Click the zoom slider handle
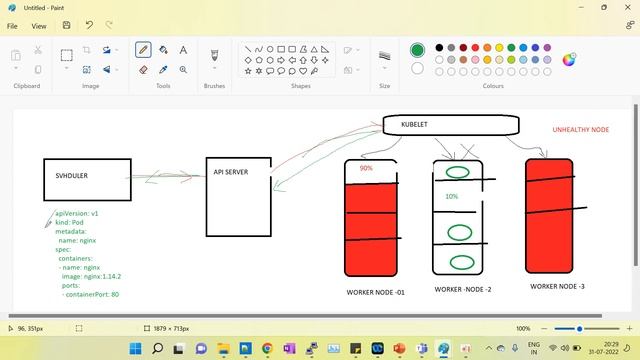The image size is (640, 360). tap(579, 329)
